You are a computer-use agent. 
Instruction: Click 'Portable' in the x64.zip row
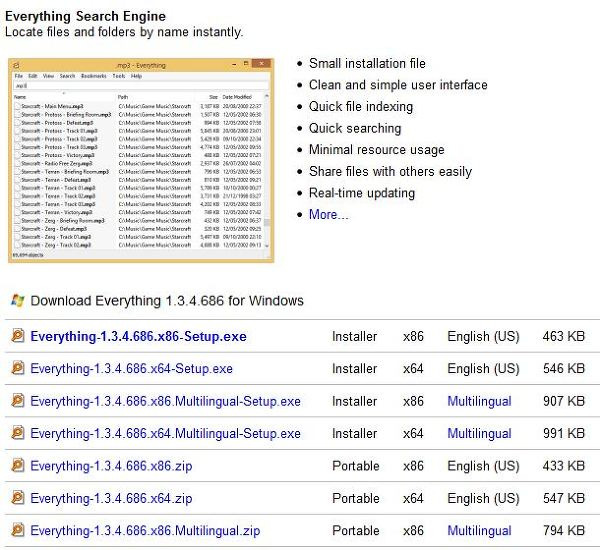[x=356, y=498]
